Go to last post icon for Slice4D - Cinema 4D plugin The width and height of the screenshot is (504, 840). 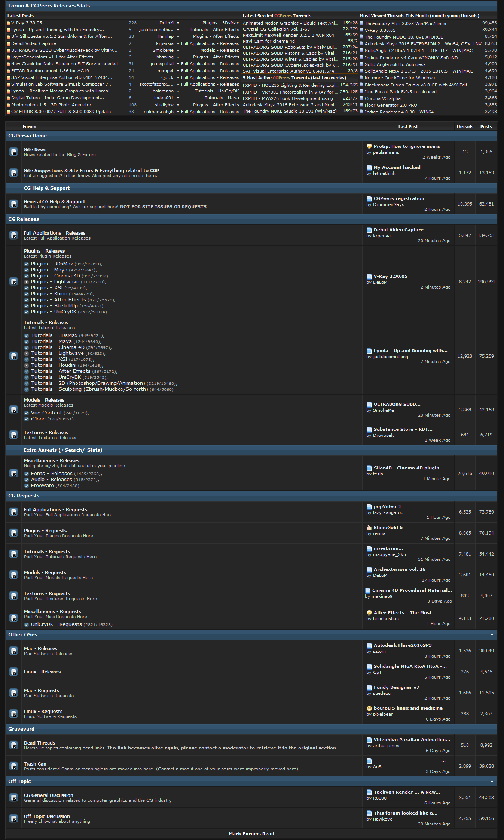pyautogui.click(x=369, y=468)
